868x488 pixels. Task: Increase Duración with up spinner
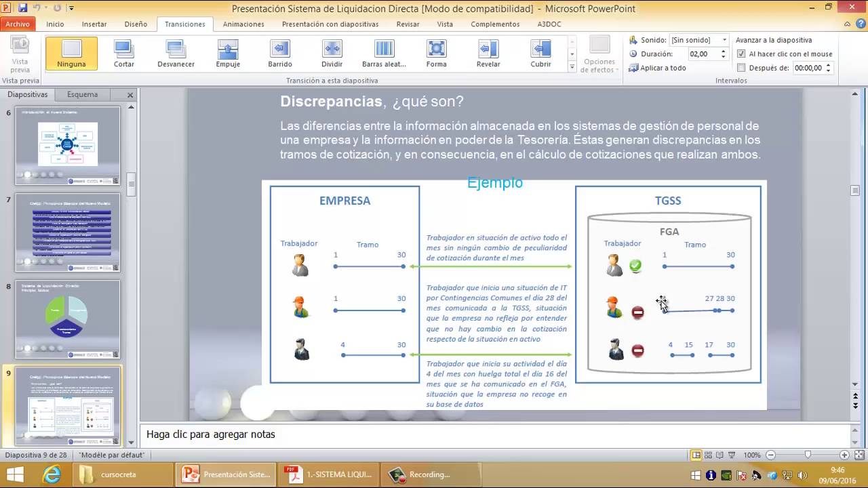point(724,51)
